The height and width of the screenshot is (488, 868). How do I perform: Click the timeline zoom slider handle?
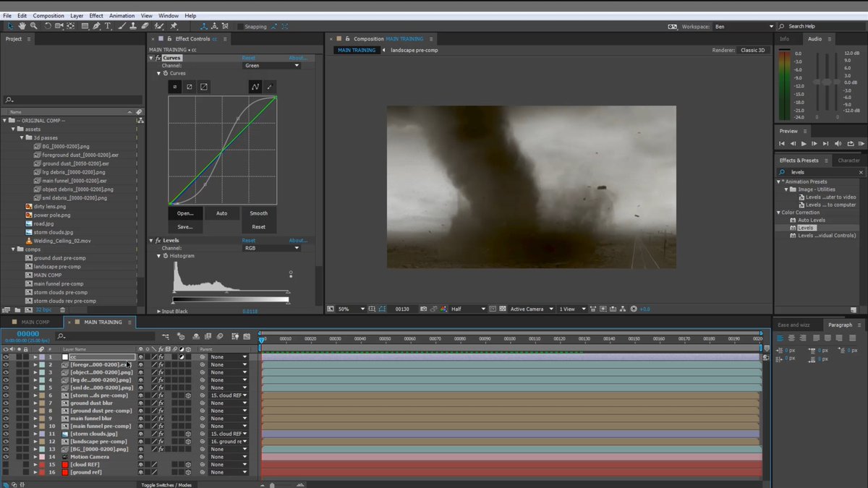click(x=272, y=485)
